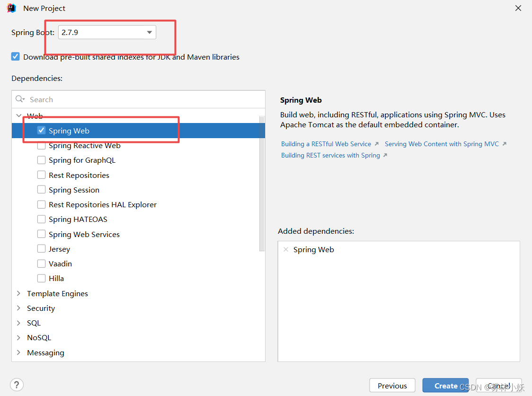Viewport: 532px width, 396px height.
Task: Click the IntelliJ IDEA logo icon
Action: pyautogui.click(x=11, y=8)
